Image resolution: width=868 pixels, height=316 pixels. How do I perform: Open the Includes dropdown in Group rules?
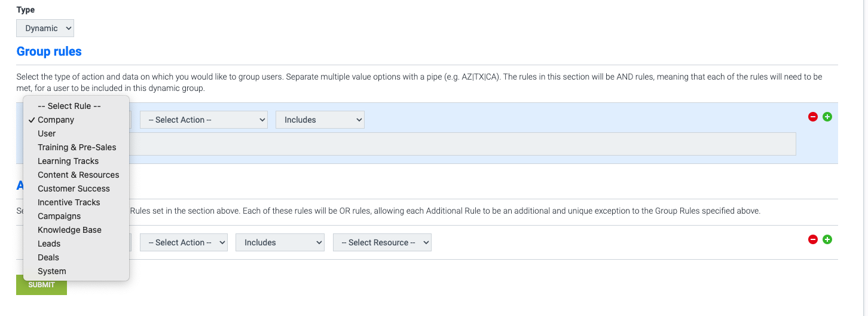click(x=320, y=120)
